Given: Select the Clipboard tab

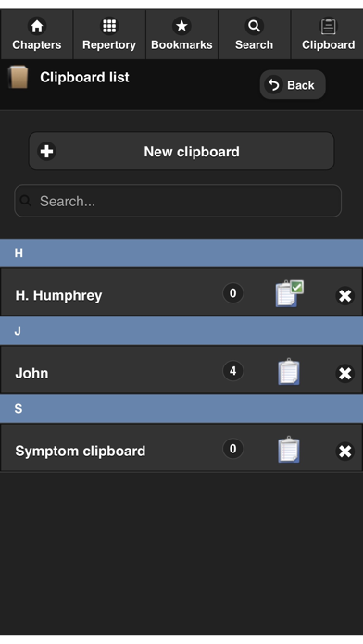Looking at the screenshot, I should pyautogui.click(x=328, y=35).
